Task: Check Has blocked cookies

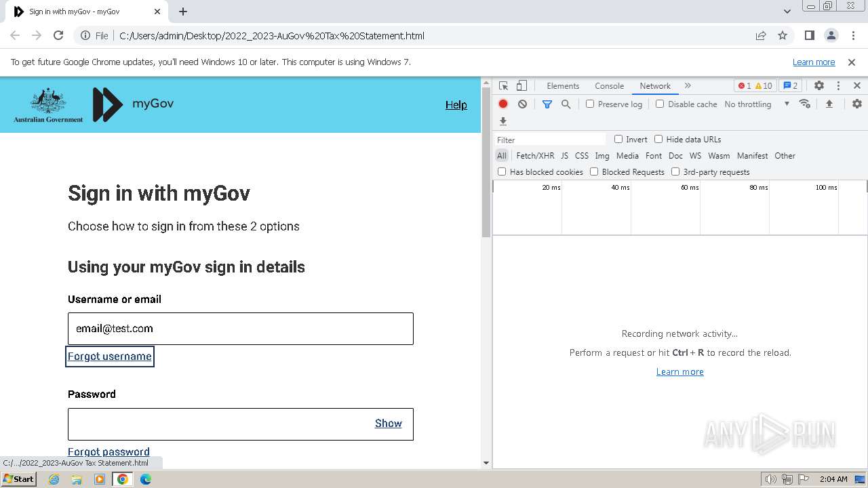Action: click(502, 171)
